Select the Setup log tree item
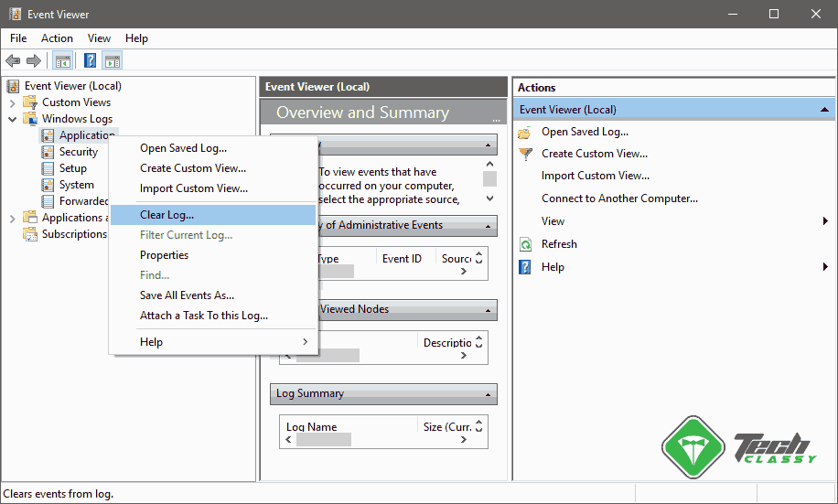 [x=72, y=168]
